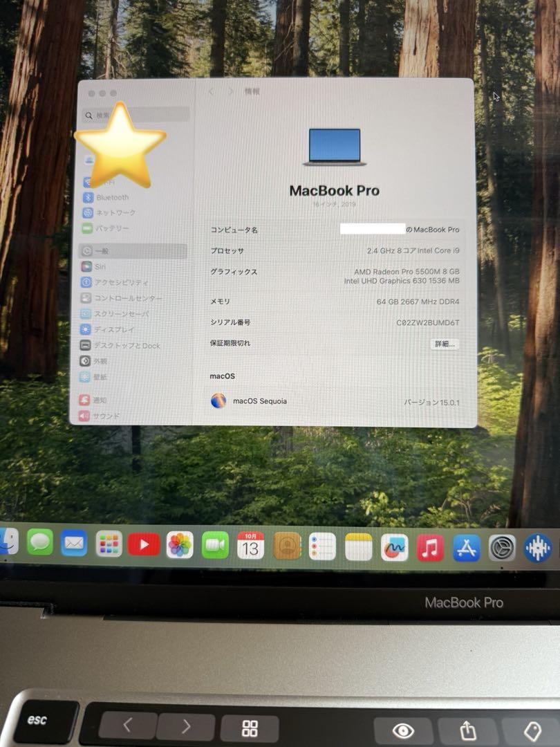Screen dimensions: 560x747
Task: Go back with the toolbar back arrow
Action: pyautogui.click(x=212, y=91)
